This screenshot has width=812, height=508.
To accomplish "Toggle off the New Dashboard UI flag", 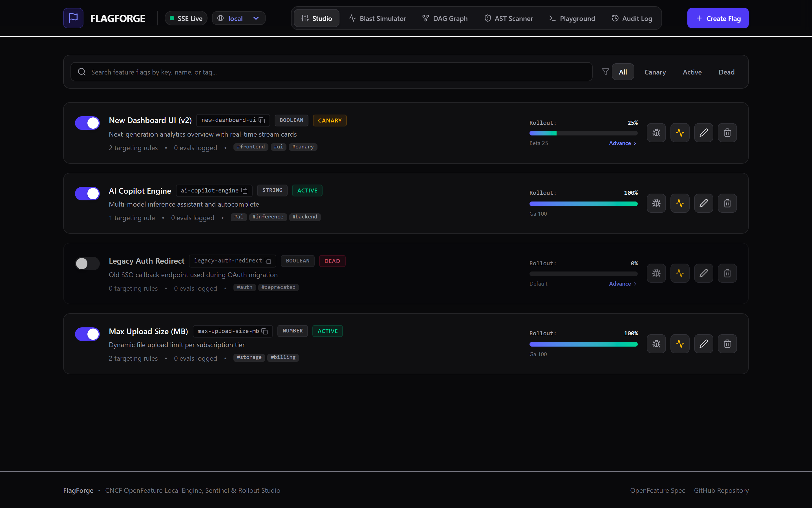I will point(87,123).
